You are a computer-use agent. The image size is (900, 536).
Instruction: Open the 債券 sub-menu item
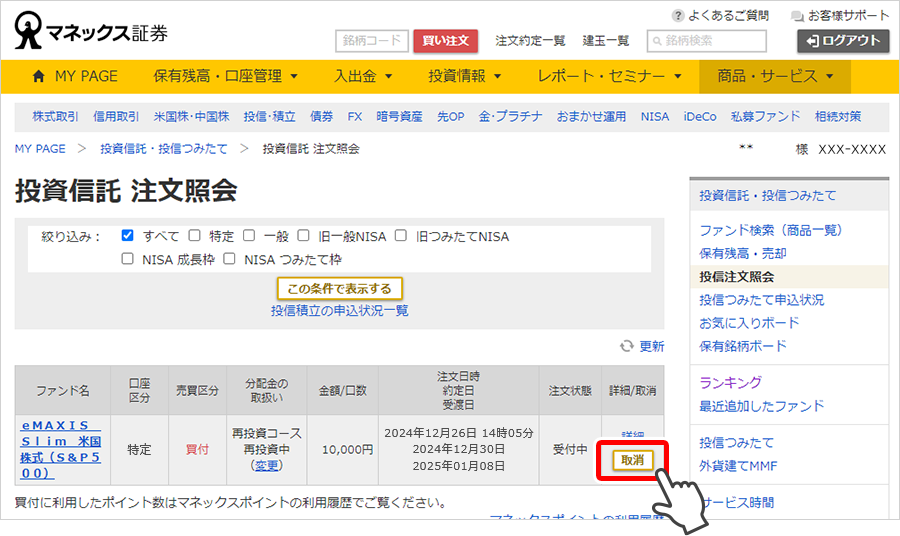[321, 116]
